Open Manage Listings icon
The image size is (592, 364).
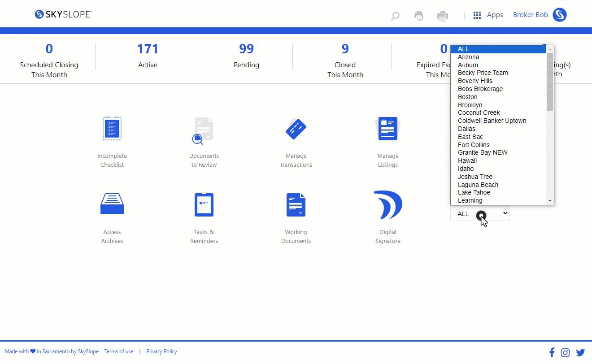(x=387, y=129)
